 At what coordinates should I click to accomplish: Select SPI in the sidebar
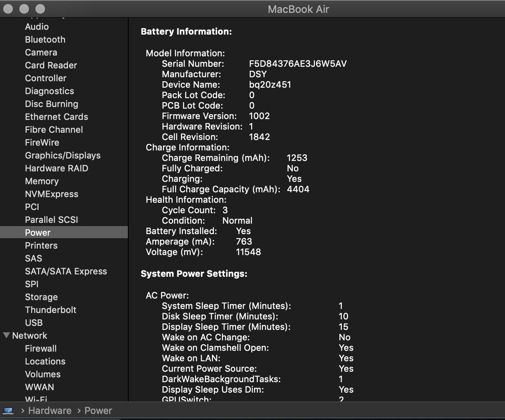pyautogui.click(x=32, y=284)
